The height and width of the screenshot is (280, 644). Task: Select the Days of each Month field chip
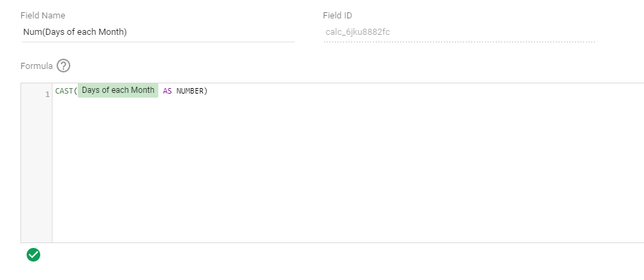(118, 91)
